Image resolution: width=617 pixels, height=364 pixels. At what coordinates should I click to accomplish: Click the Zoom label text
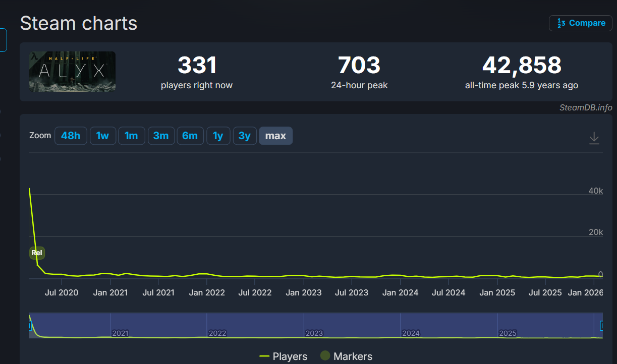point(40,136)
